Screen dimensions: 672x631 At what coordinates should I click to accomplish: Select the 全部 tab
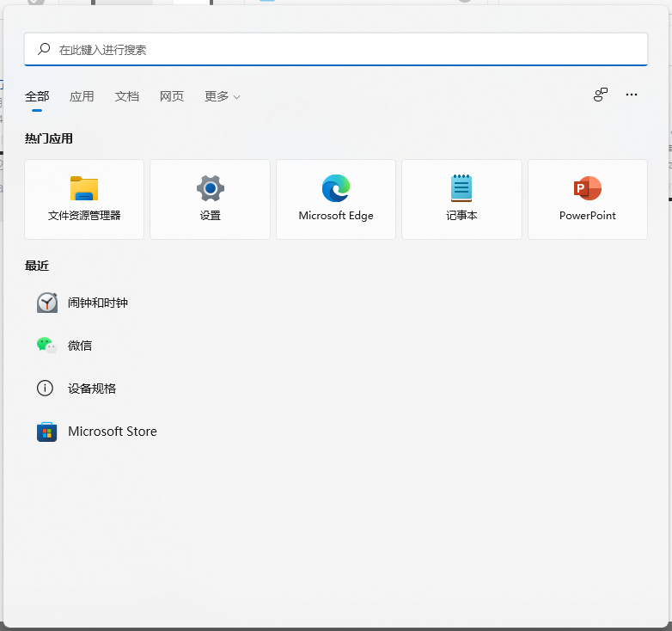point(37,96)
